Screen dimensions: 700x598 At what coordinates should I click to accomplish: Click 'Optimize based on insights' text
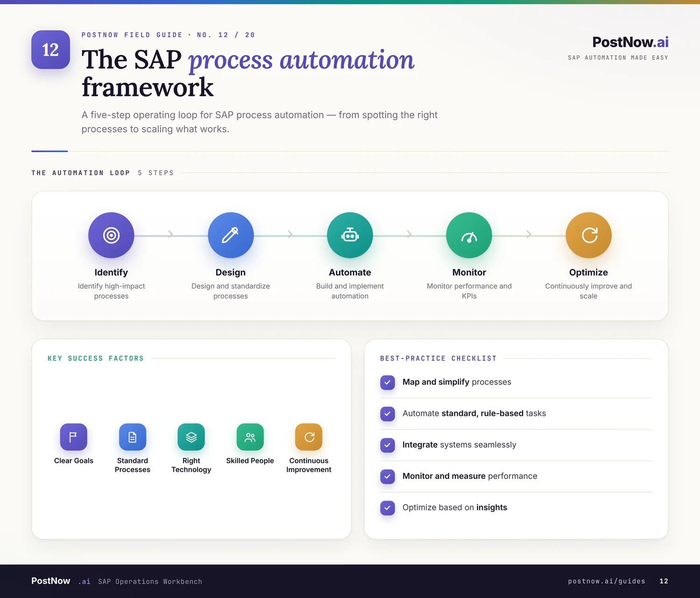(x=455, y=507)
